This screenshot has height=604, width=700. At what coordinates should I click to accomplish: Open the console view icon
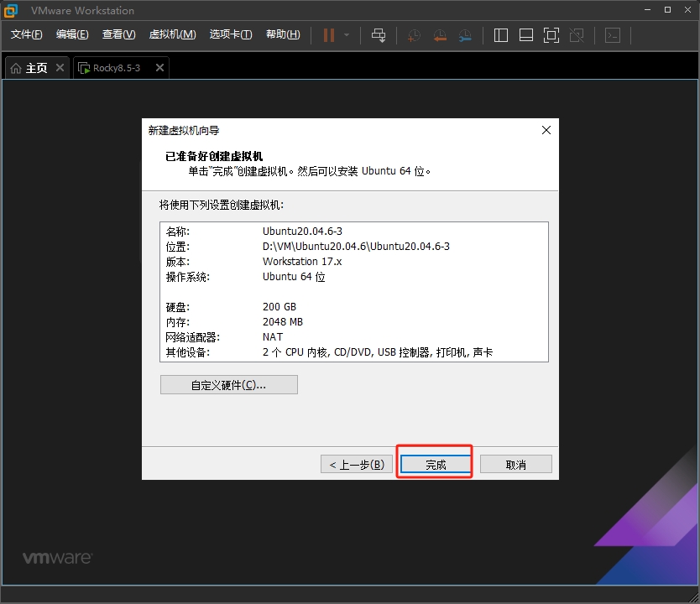point(613,35)
